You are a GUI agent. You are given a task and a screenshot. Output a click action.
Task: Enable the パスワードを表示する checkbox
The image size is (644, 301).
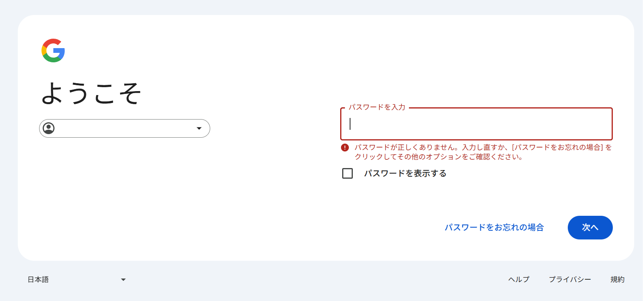348,173
